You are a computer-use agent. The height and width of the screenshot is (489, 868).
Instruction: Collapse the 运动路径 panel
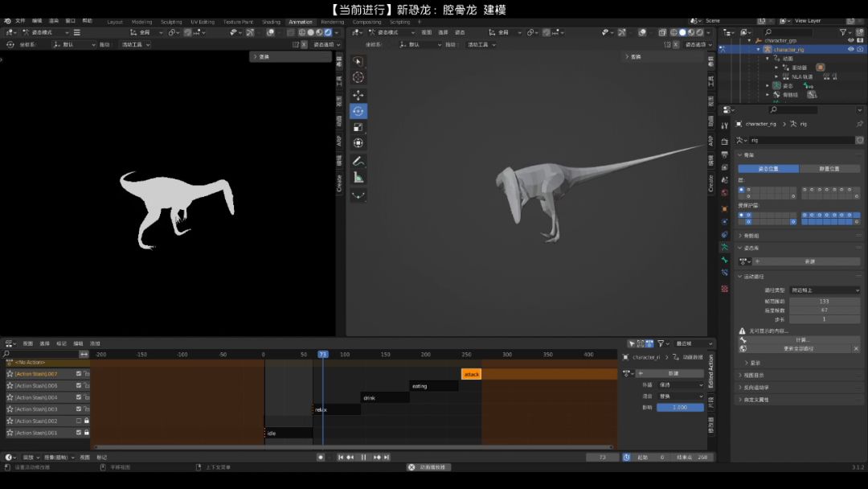point(752,276)
